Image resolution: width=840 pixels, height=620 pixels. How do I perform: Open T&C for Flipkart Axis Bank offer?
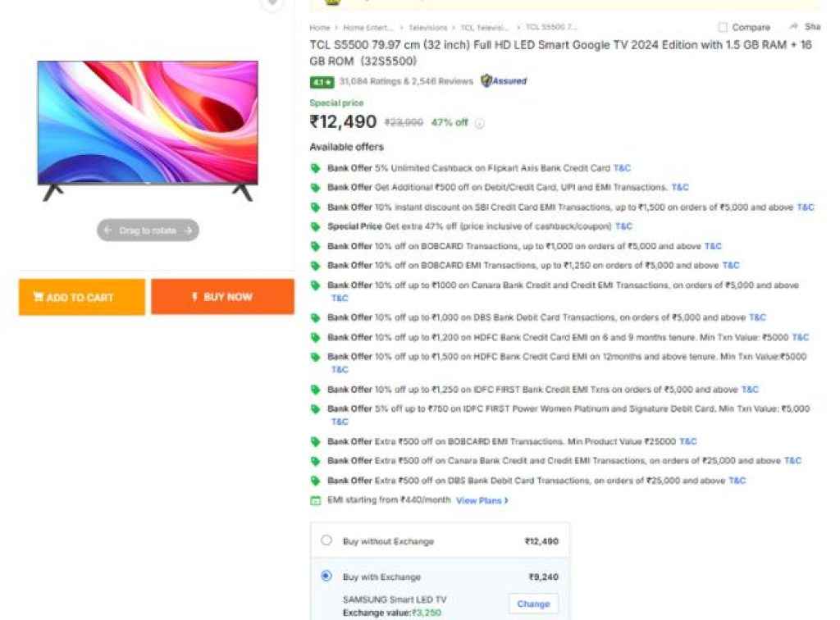coord(623,168)
